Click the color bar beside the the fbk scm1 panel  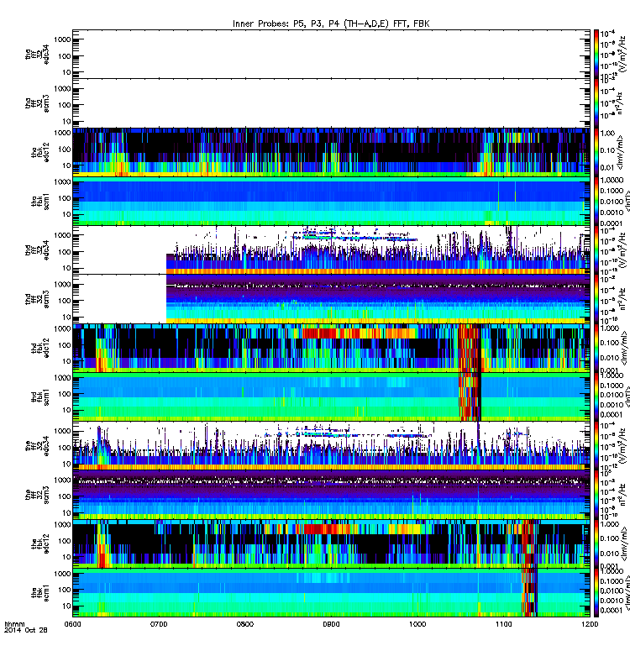596,592
